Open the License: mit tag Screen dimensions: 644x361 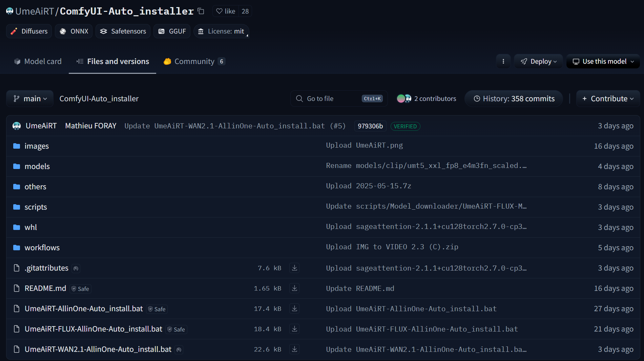pyautogui.click(x=221, y=31)
